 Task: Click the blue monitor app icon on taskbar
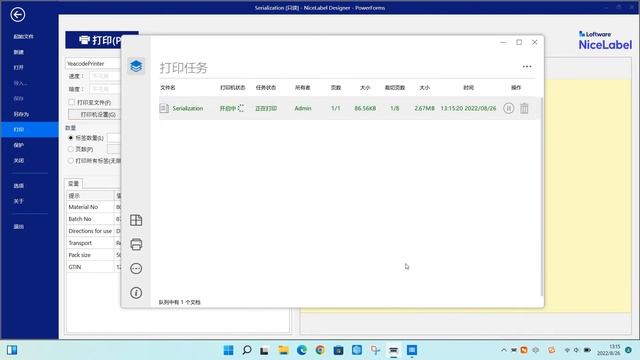click(x=412, y=350)
